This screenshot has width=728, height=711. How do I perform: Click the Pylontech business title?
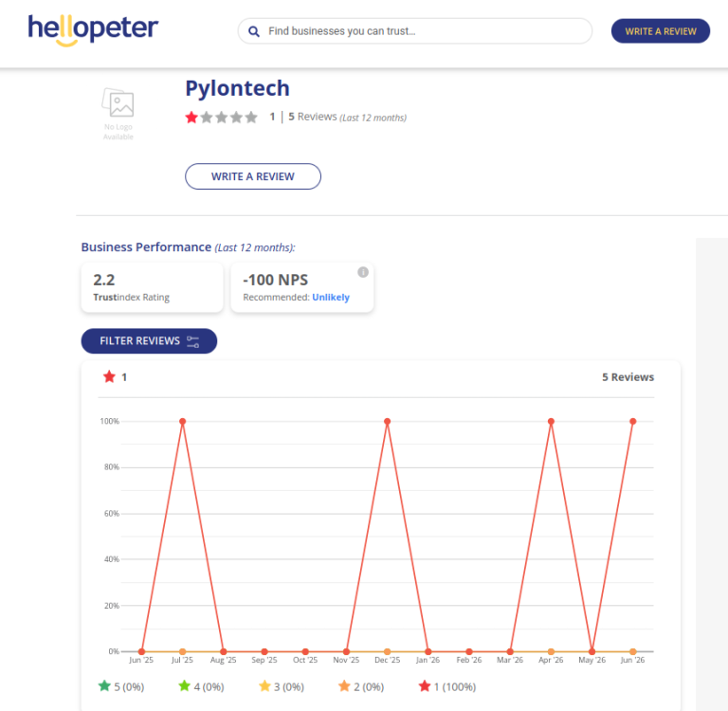click(x=237, y=88)
